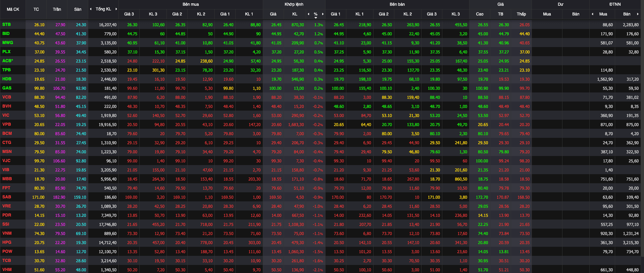Image resolution: width=644 pixels, height=273 pixels.
Task: Select the ACB* ticker
Action: [8, 61]
